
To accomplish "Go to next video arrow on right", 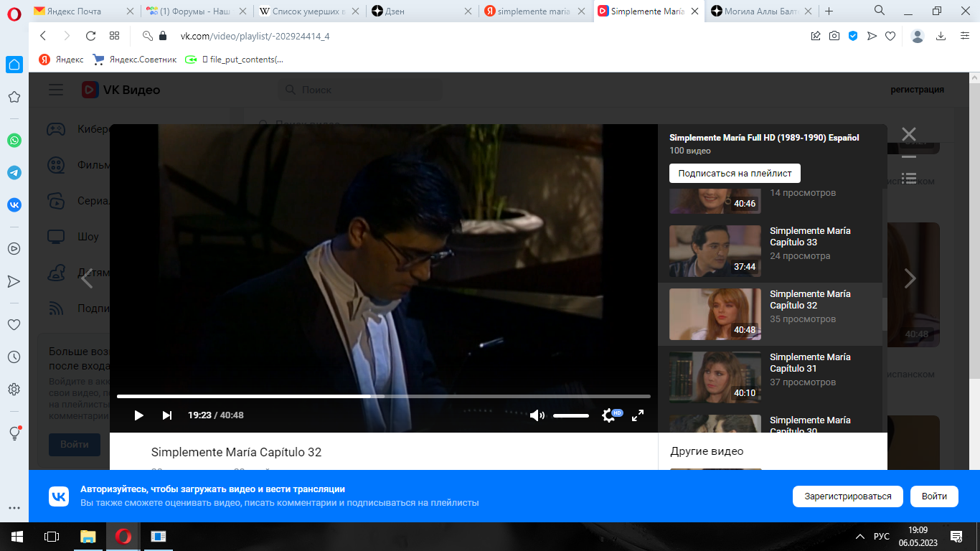I will pos(910,278).
